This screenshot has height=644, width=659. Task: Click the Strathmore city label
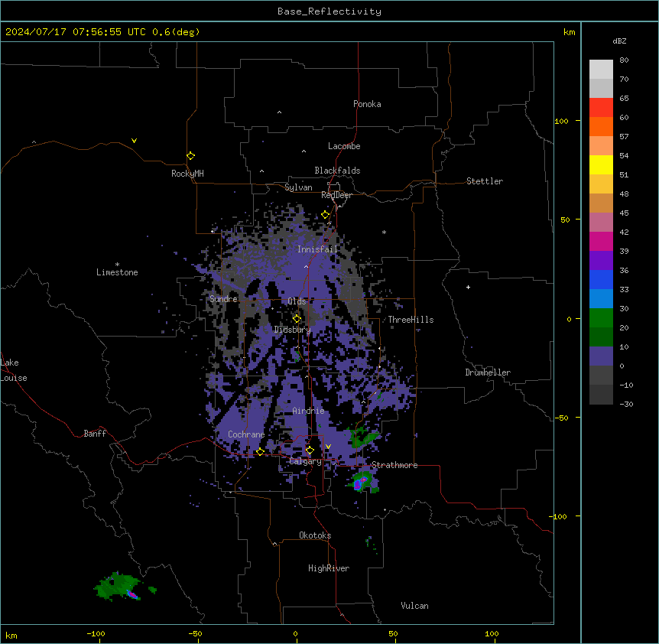coord(394,465)
